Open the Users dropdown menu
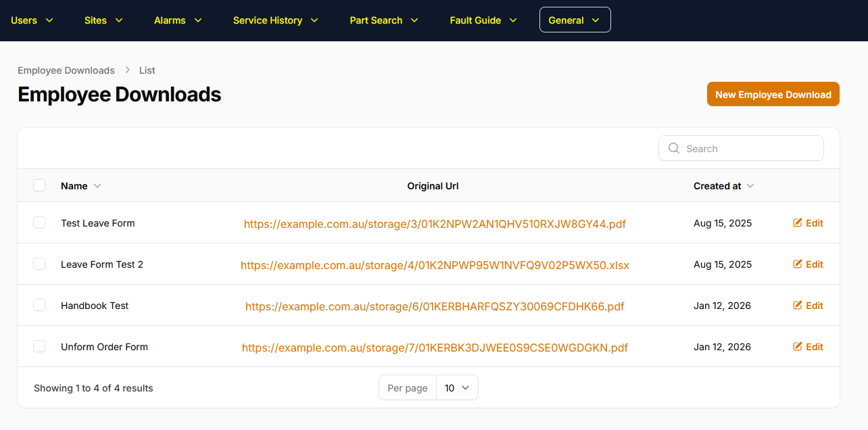 32,20
